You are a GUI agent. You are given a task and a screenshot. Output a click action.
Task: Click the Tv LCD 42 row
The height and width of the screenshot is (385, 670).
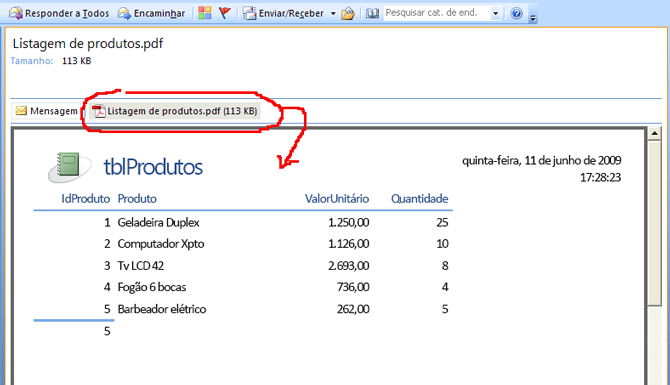pos(243,266)
